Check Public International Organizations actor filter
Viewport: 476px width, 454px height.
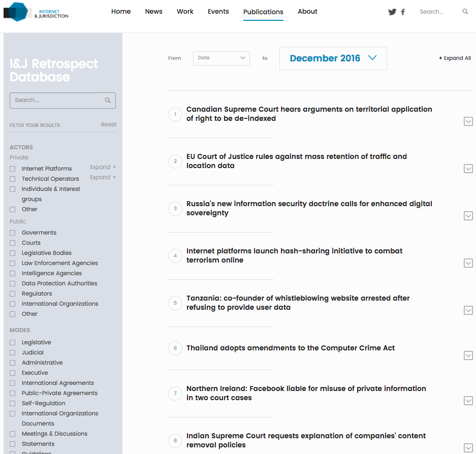13,304
